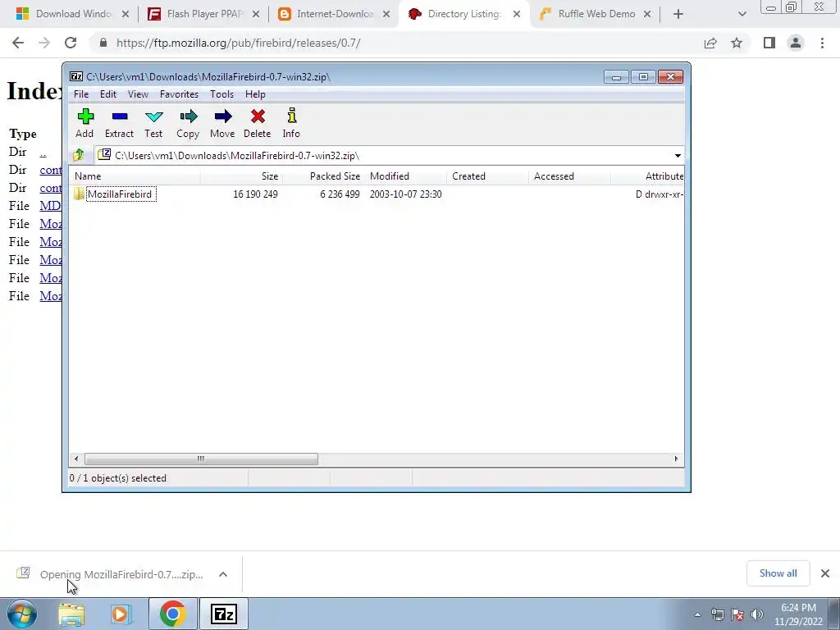Screen dimensions: 840x630
Task: Open the Edit menu in 7-Zip
Action: pos(107,94)
